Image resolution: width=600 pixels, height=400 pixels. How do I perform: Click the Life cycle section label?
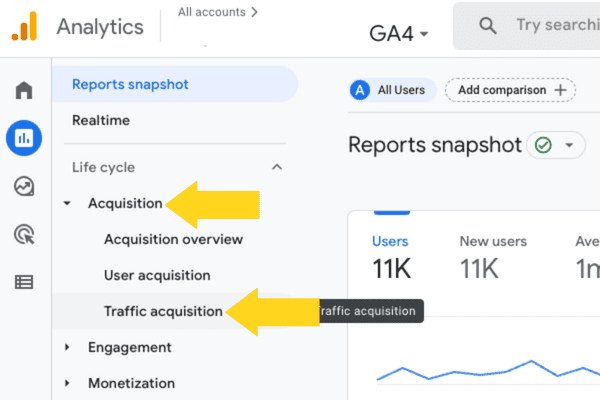click(x=103, y=167)
